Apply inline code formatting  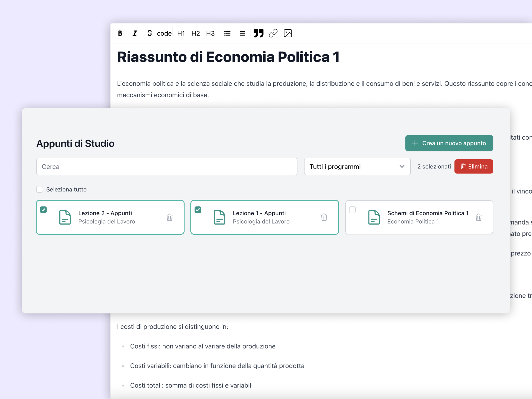pos(164,33)
